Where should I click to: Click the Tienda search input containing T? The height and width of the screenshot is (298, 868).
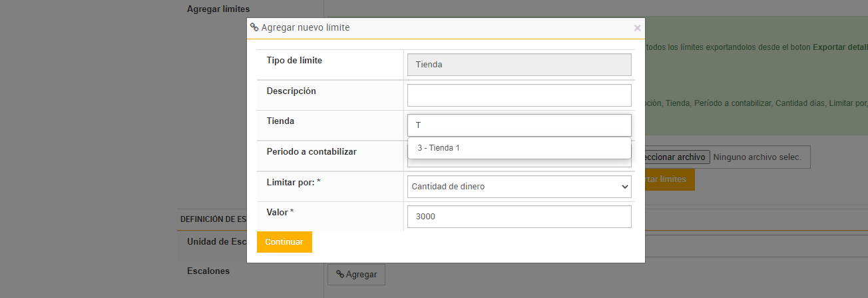pos(519,125)
